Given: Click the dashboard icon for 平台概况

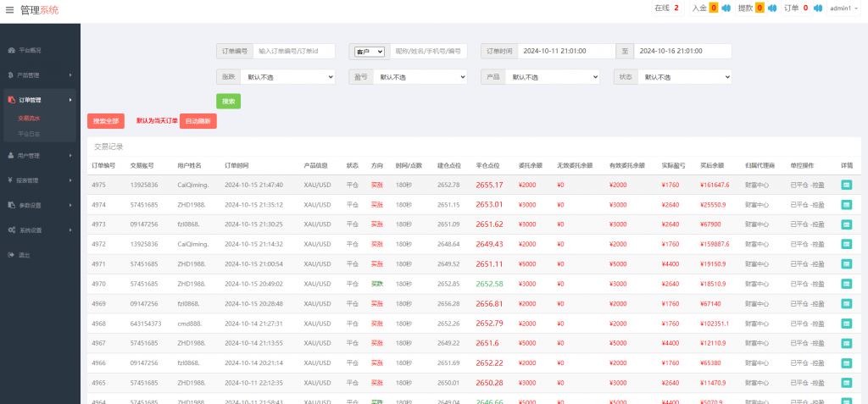Looking at the screenshot, I should (12, 50).
